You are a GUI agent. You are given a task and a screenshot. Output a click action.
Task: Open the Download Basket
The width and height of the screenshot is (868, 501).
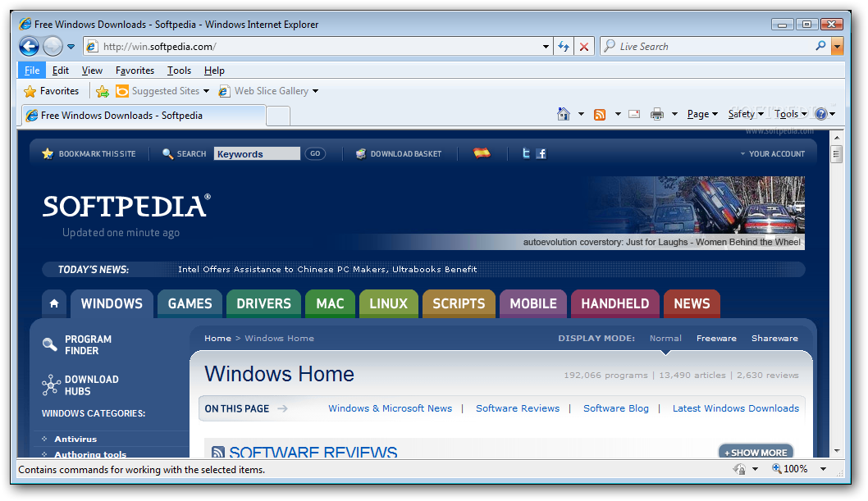399,153
